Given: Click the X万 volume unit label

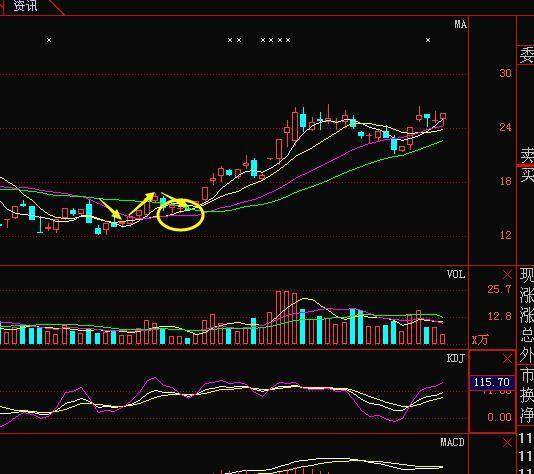Looking at the screenshot, I should 480,339.
